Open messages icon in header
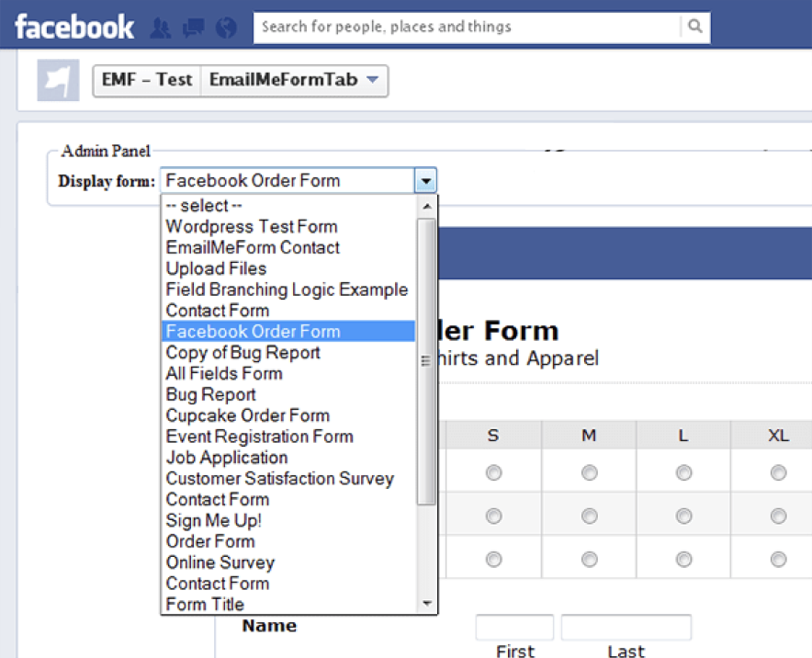Image resolution: width=812 pixels, height=658 pixels. (x=193, y=28)
